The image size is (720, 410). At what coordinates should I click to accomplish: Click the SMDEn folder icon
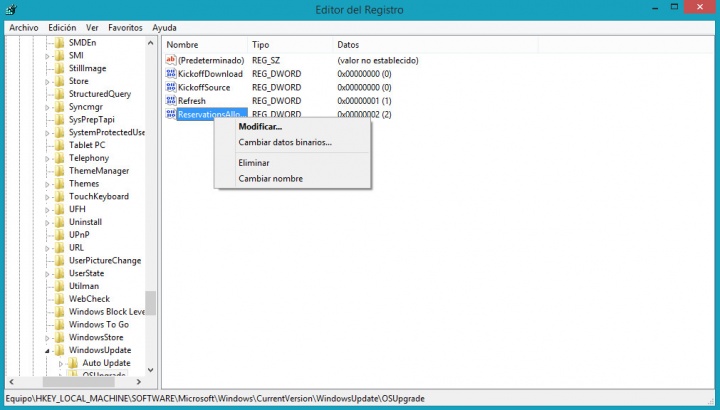click(x=60, y=43)
